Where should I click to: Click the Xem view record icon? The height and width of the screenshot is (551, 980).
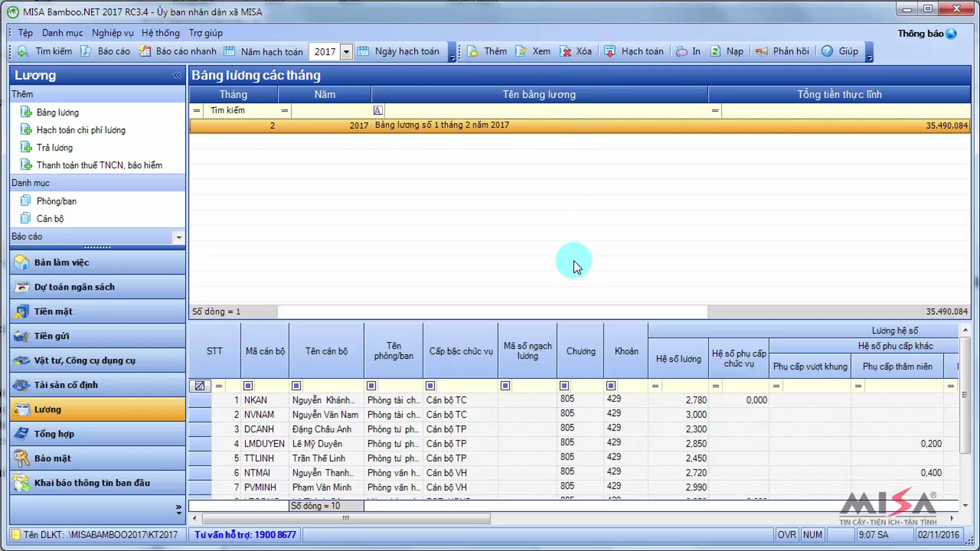point(521,51)
